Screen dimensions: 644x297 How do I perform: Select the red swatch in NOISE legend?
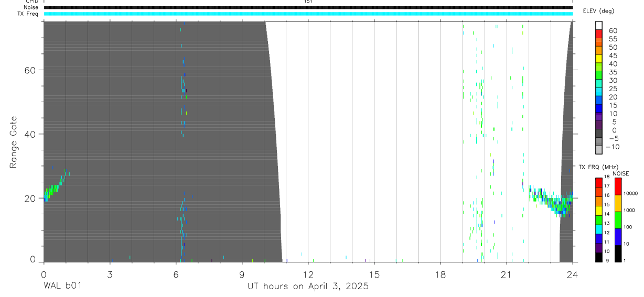(618, 186)
